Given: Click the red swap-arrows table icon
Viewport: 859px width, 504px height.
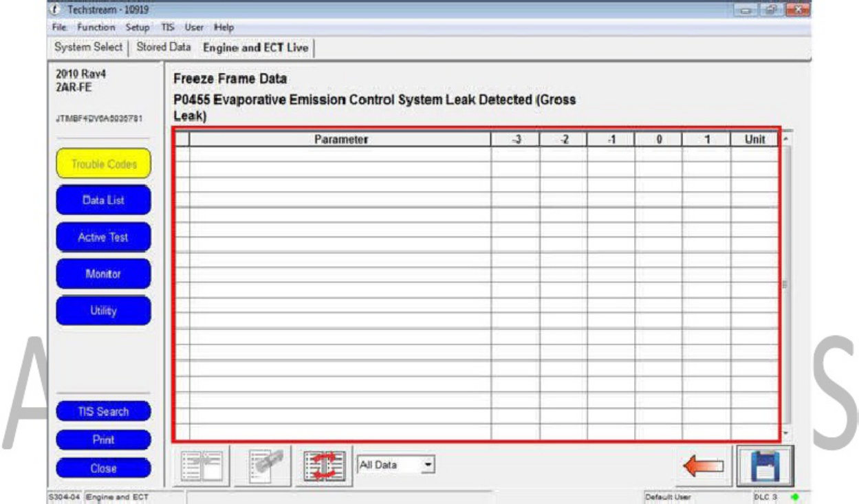Looking at the screenshot, I should point(324,465).
